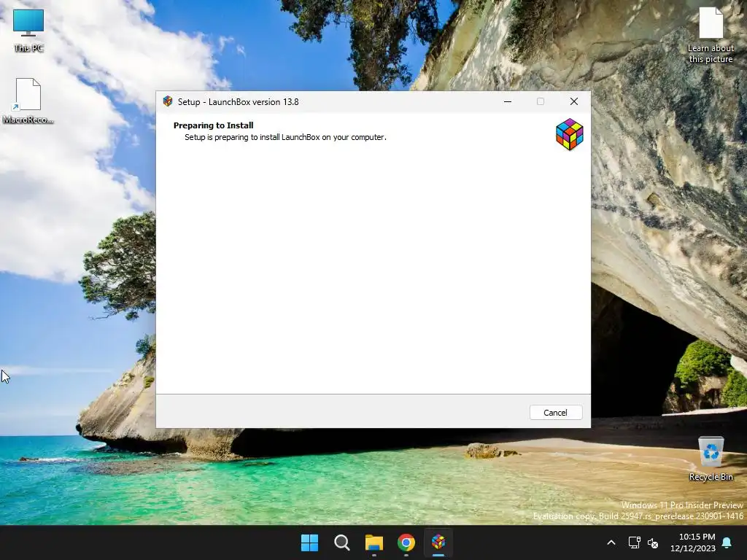The image size is (747, 560).
Task: Open the notifications bell
Action: click(727, 542)
